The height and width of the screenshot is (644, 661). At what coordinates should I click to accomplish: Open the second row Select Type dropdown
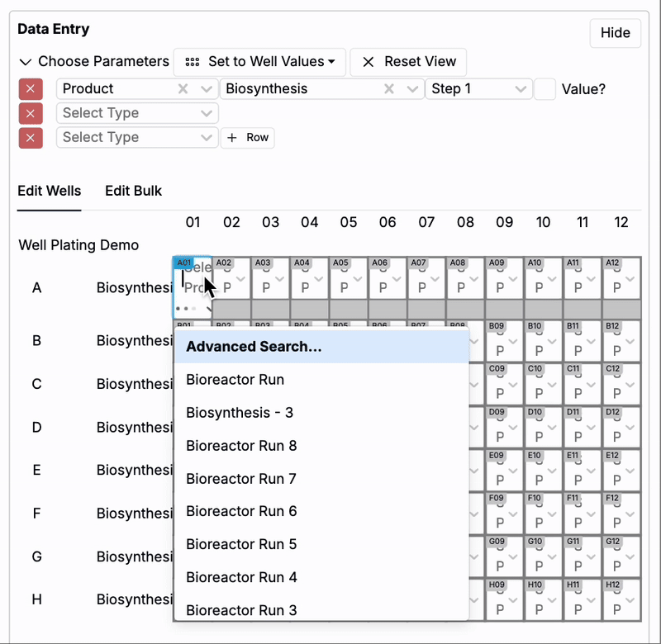136,114
